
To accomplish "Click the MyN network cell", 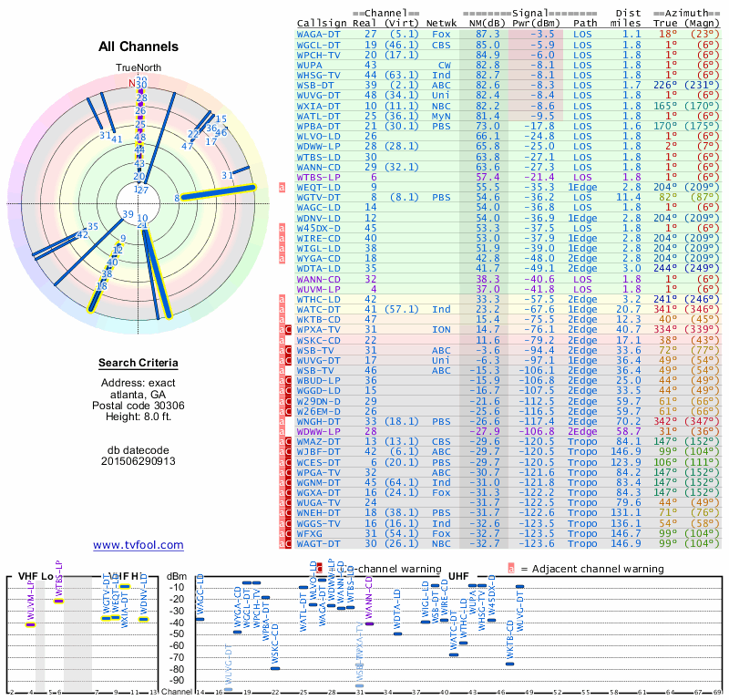I will (441, 116).
